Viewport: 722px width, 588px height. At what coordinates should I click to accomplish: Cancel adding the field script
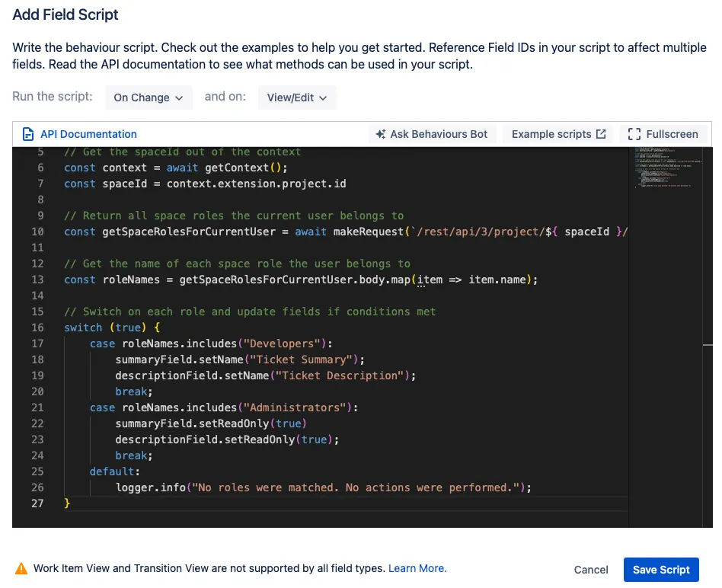coord(591,570)
